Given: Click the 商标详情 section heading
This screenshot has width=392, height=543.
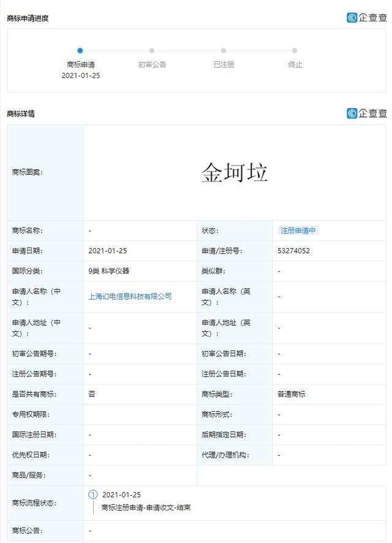Looking at the screenshot, I should coord(21,113).
